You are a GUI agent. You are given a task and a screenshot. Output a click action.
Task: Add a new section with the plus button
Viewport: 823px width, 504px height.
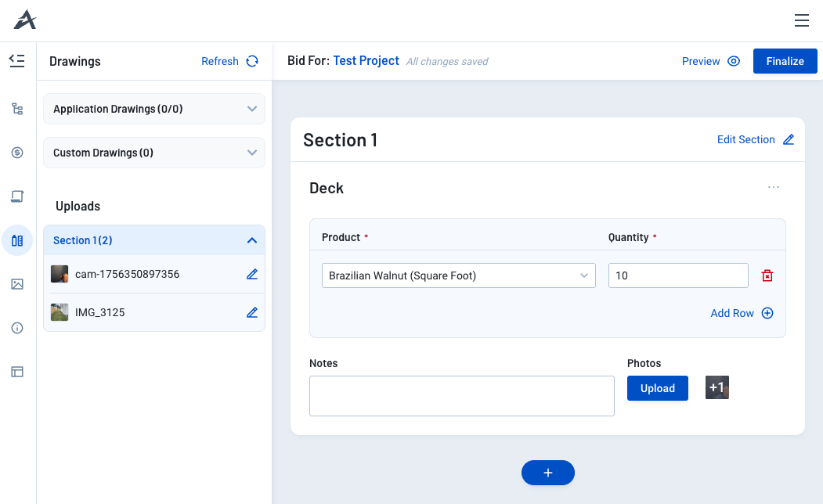coord(547,473)
